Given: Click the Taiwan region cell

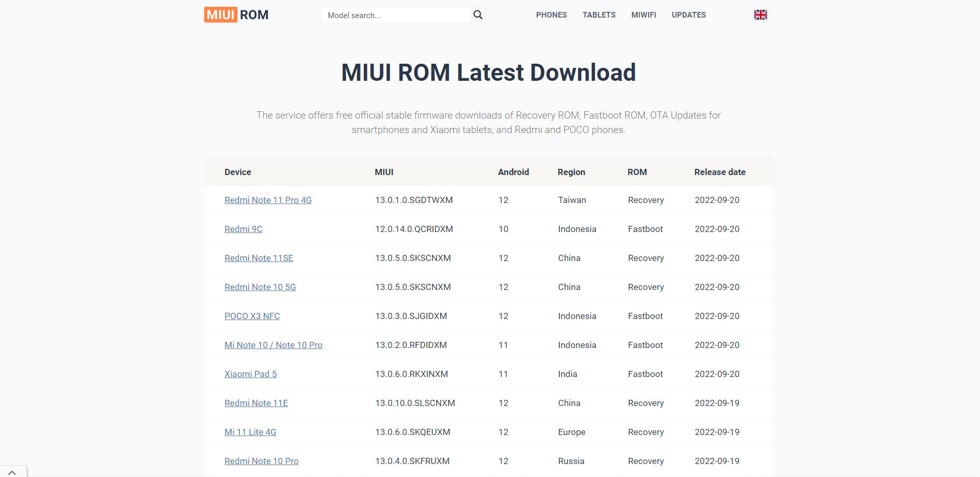Looking at the screenshot, I should pyautogui.click(x=572, y=200).
